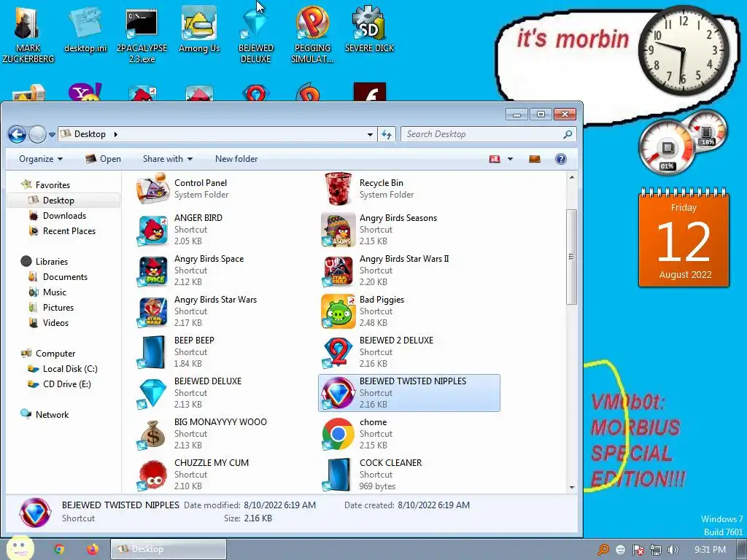Image resolution: width=747 pixels, height=560 pixels.
Task: Open the recent pages dropdown arrow
Action: [x=52, y=135]
